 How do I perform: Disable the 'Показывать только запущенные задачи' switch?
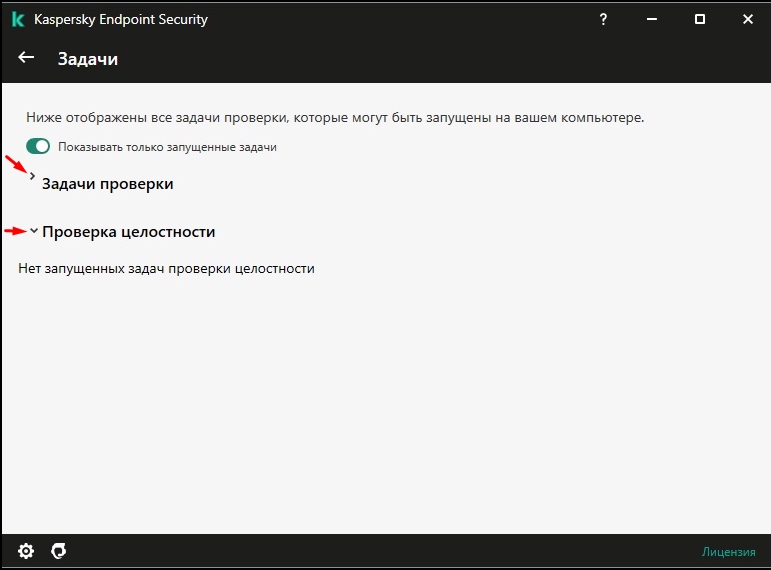(38, 147)
